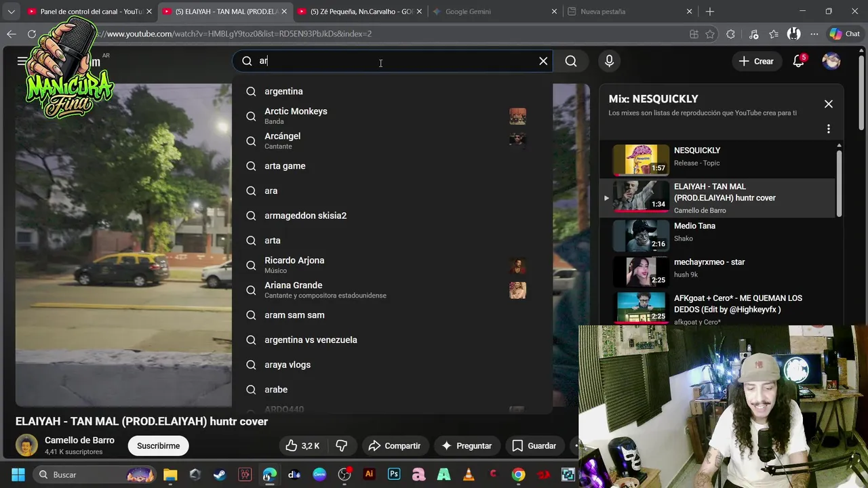Open VLC media player from the taskbar
This screenshot has width=868, height=488.
[469, 474]
